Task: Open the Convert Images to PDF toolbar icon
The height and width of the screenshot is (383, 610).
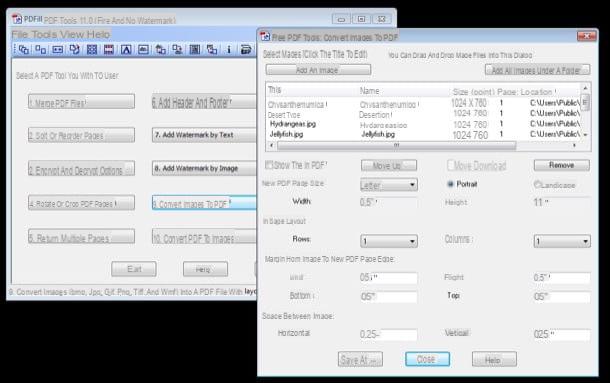Action: click(x=160, y=49)
